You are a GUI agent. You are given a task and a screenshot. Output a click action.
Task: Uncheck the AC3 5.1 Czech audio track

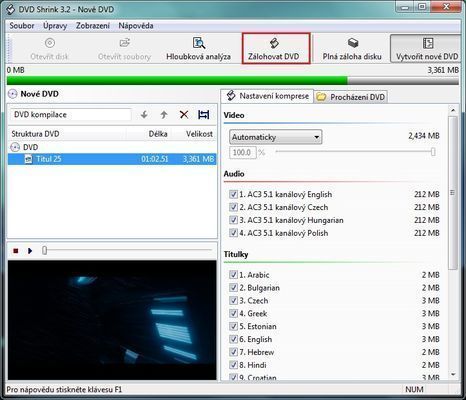pos(233,207)
